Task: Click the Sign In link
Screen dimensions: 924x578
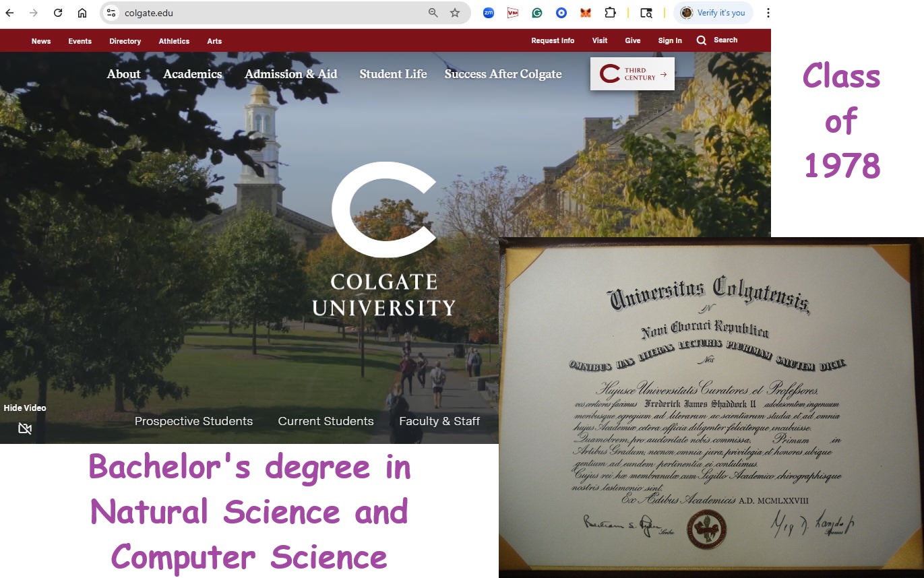Action: tap(670, 40)
